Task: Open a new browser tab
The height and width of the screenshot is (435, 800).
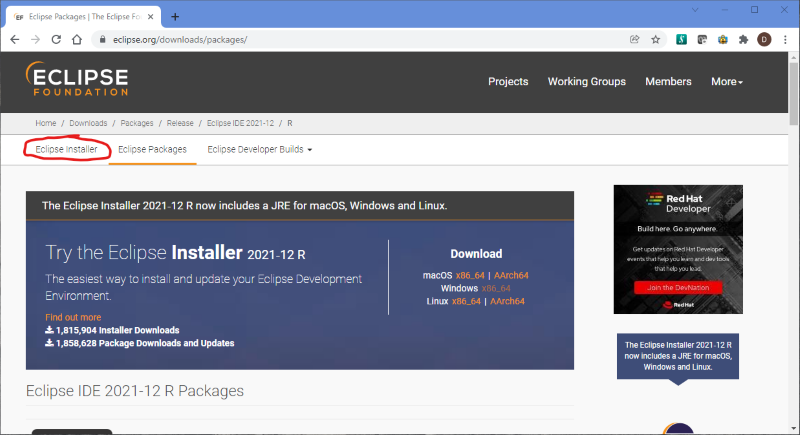Action: point(175,17)
